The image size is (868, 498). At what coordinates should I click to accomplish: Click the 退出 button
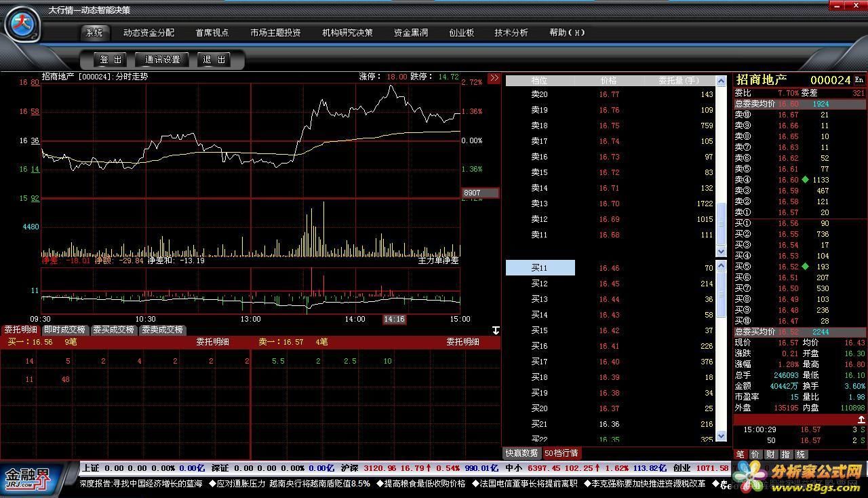coord(214,60)
